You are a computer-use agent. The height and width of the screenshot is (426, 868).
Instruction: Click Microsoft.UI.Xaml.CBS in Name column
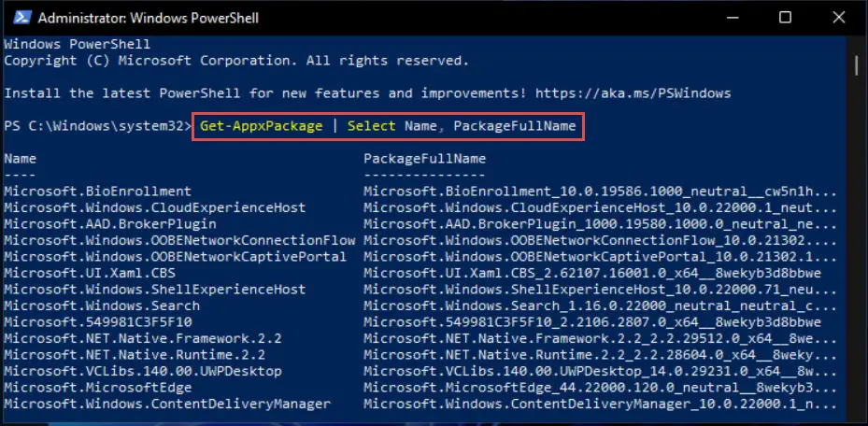click(90, 273)
